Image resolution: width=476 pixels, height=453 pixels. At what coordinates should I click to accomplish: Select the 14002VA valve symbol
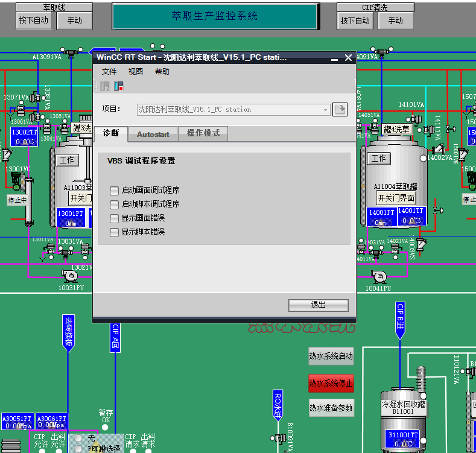click(x=439, y=149)
